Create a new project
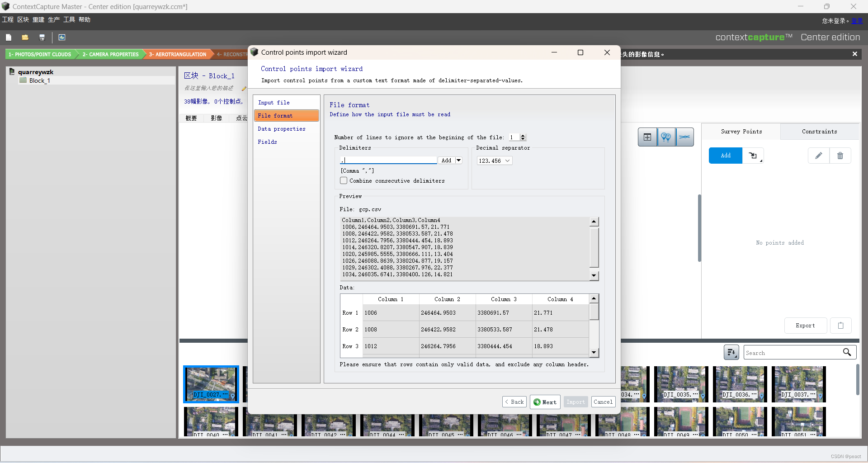 click(9, 37)
